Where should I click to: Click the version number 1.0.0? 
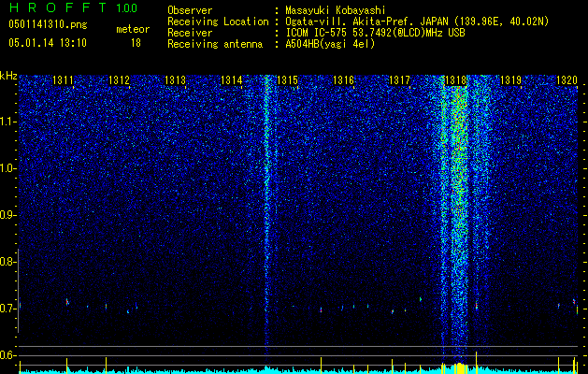click(x=126, y=7)
